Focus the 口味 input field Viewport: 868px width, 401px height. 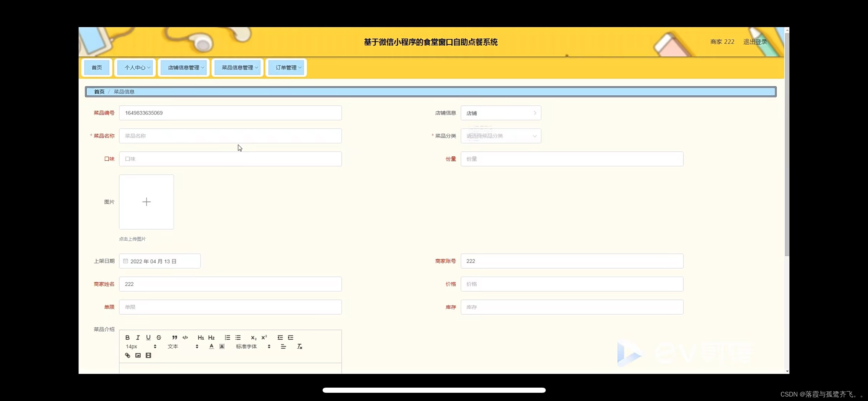click(230, 159)
